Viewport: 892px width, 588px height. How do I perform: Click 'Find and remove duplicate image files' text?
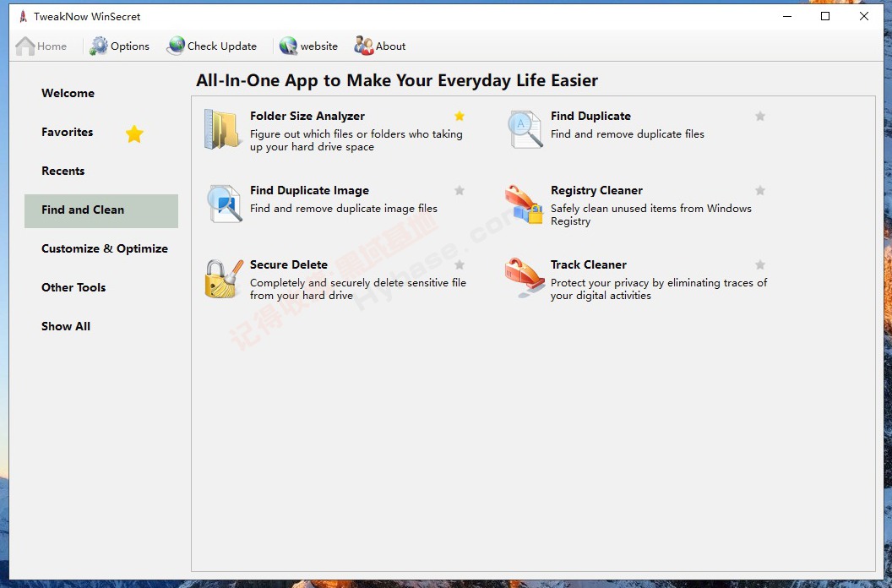point(344,209)
